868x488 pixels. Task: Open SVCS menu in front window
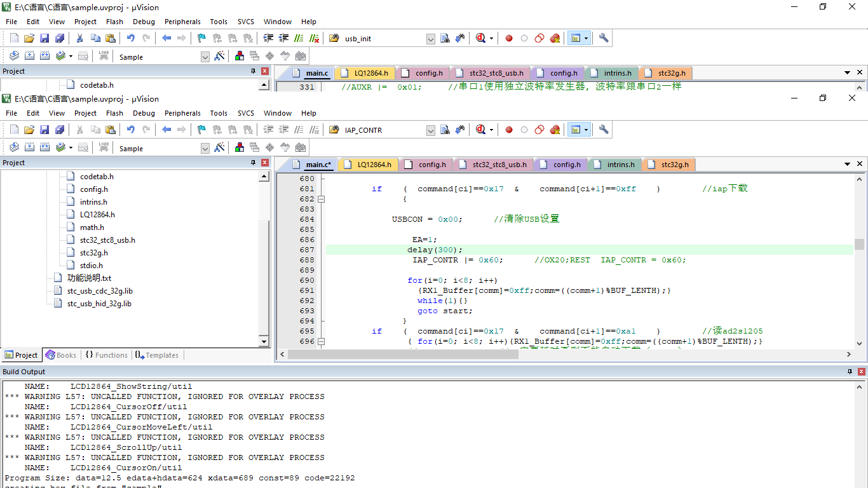[x=246, y=113]
